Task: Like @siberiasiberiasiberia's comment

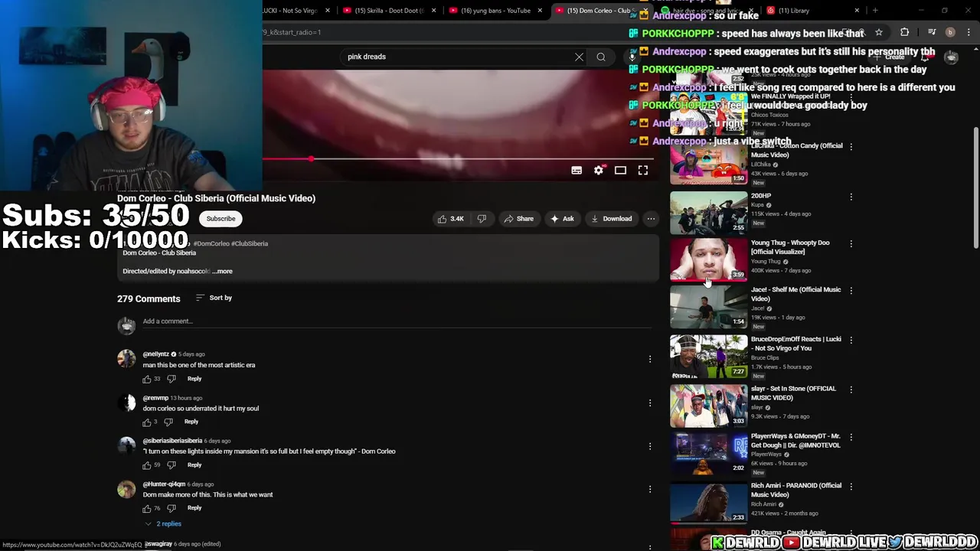Action: pyautogui.click(x=147, y=465)
